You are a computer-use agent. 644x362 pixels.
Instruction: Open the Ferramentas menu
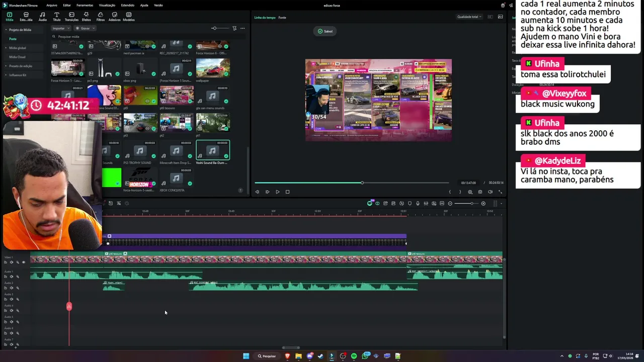pos(85,5)
